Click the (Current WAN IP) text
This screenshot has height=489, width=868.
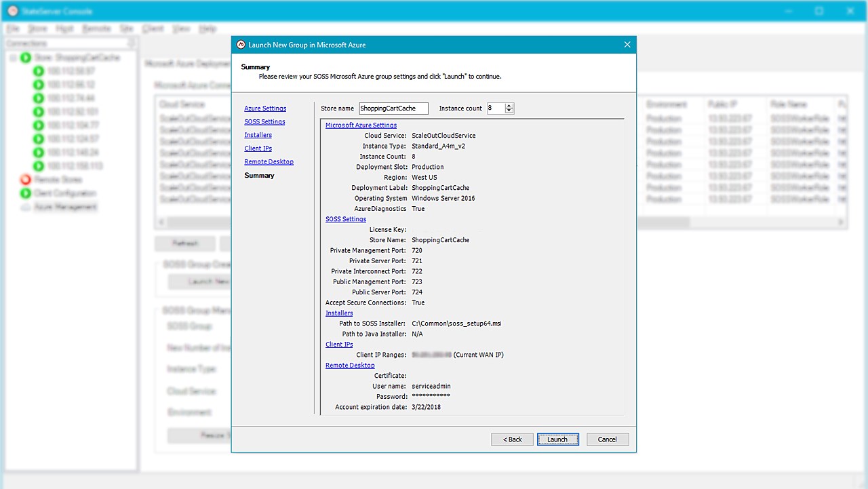(479, 355)
